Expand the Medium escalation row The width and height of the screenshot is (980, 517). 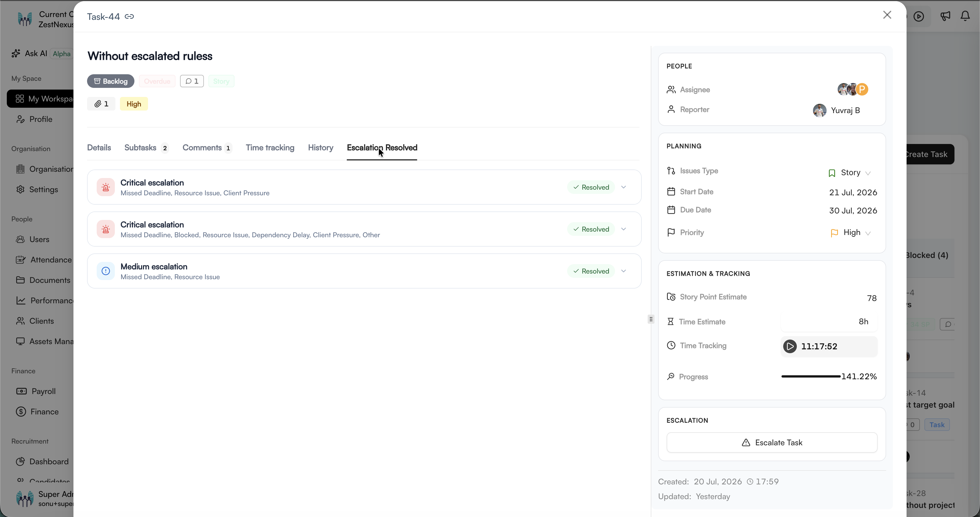click(x=624, y=271)
